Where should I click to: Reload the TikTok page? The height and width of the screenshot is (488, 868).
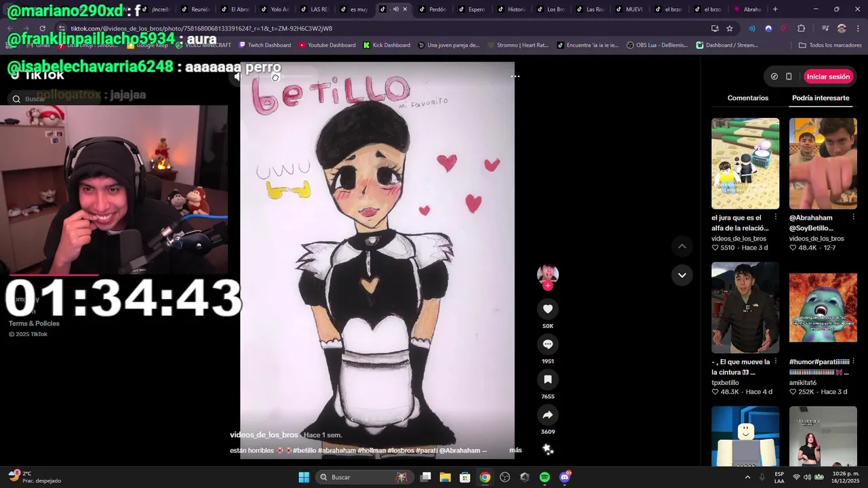[x=42, y=28]
